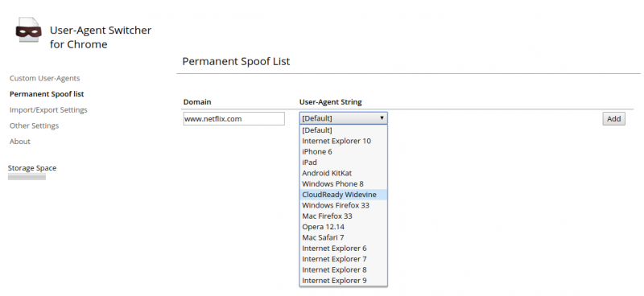Choose Internet Explorer 9 at list bottom
644x296 pixels.
pyautogui.click(x=344, y=281)
